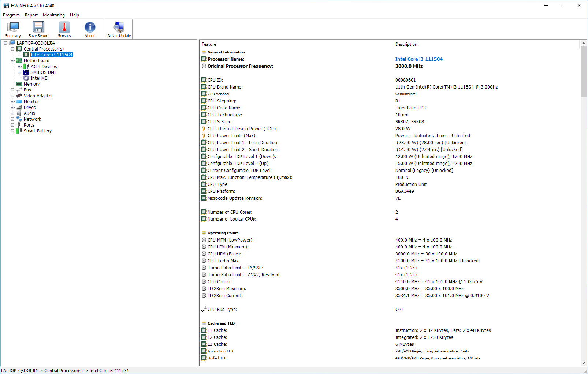588x374 pixels.
Task: Click the Intel Core i3-1115G4 description link
Action: pos(419,59)
